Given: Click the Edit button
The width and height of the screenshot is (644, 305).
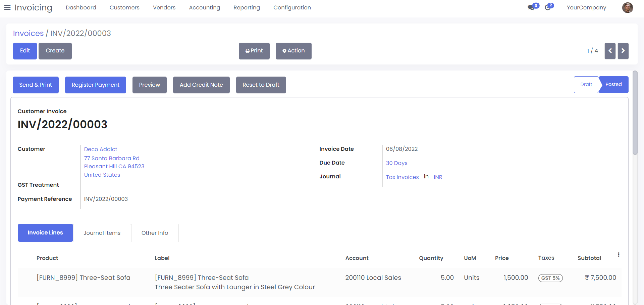Looking at the screenshot, I should pos(25,51).
